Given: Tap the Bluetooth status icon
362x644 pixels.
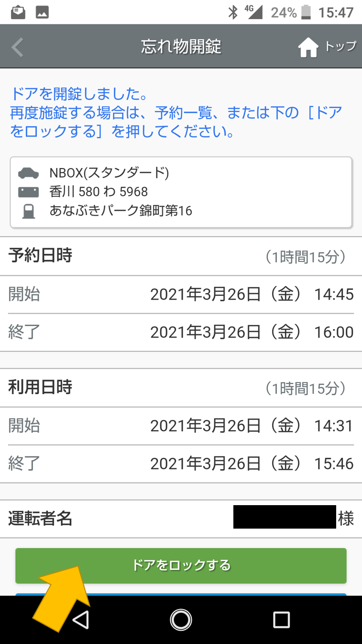Looking at the screenshot, I should click(x=233, y=12).
